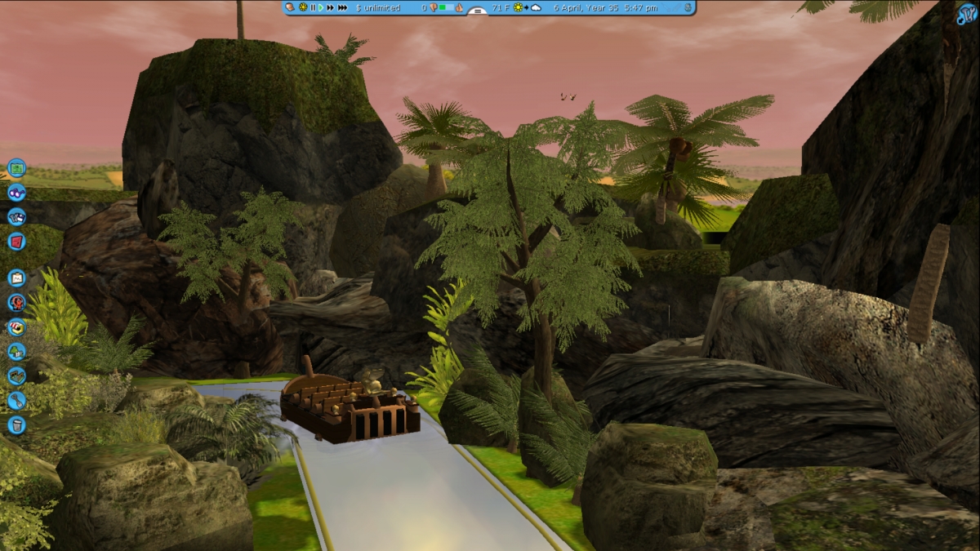
Task: Open the messages icon at top bar start
Action: coord(290,7)
